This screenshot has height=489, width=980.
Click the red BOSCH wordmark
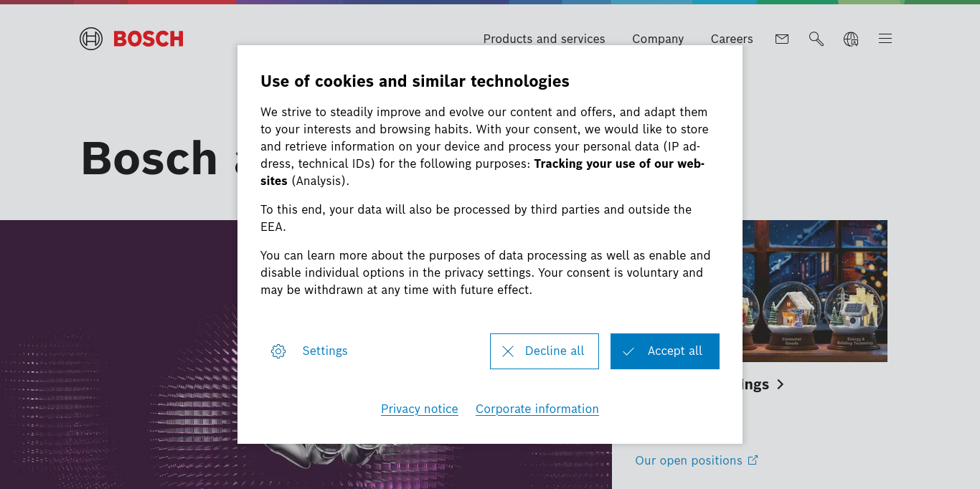pyautogui.click(x=149, y=39)
